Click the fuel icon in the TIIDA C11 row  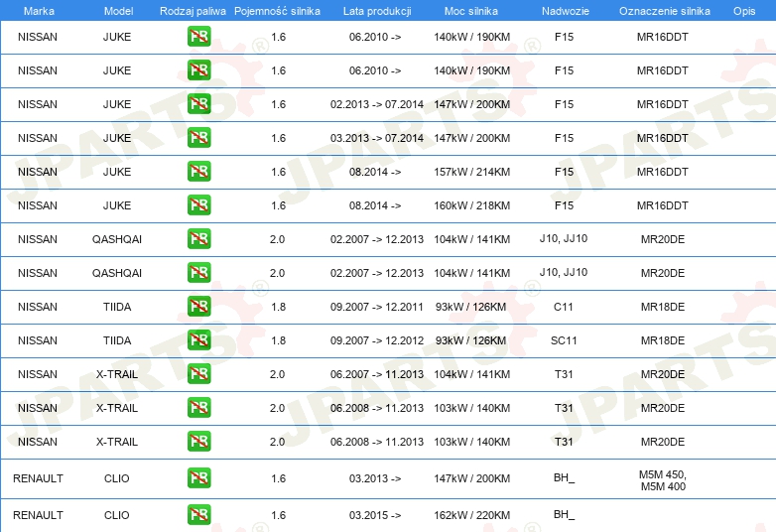coord(198,307)
